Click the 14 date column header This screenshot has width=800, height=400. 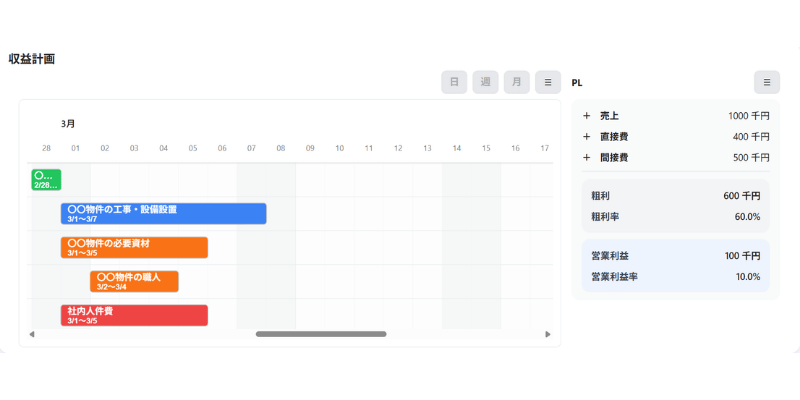456,148
